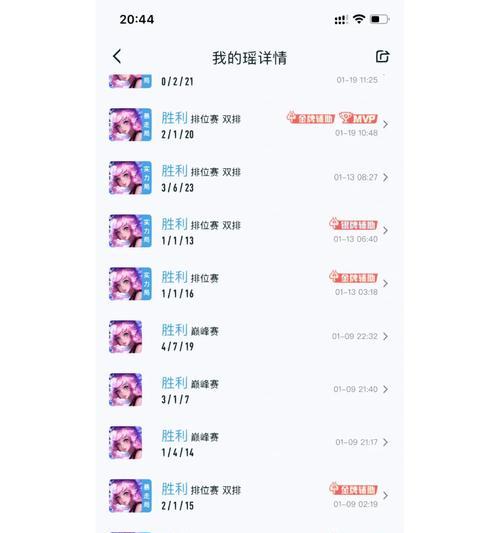Open details chevron for 01-19 10:48 match
The width and height of the screenshot is (500, 533).
[x=385, y=124]
